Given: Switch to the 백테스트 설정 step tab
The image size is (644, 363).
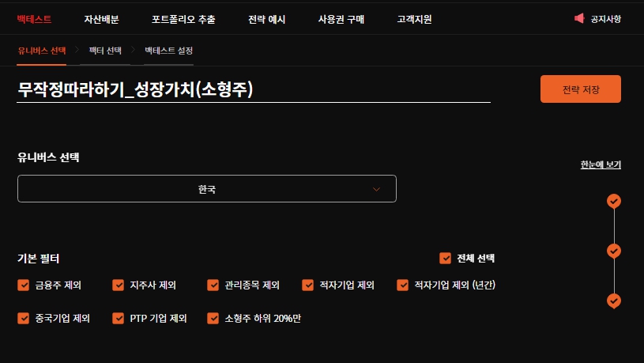Looking at the screenshot, I should tap(169, 51).
